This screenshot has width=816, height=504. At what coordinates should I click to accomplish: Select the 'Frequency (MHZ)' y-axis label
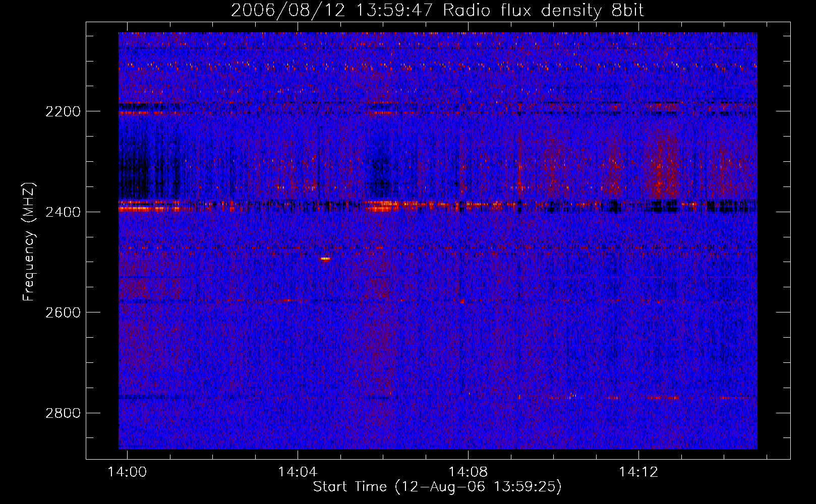[29, 242]
